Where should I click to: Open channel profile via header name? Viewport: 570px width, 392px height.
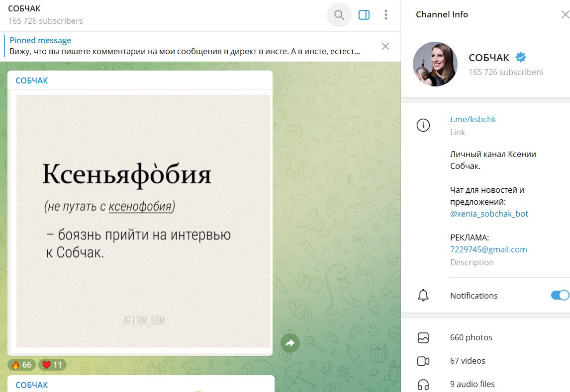[25, 8]
